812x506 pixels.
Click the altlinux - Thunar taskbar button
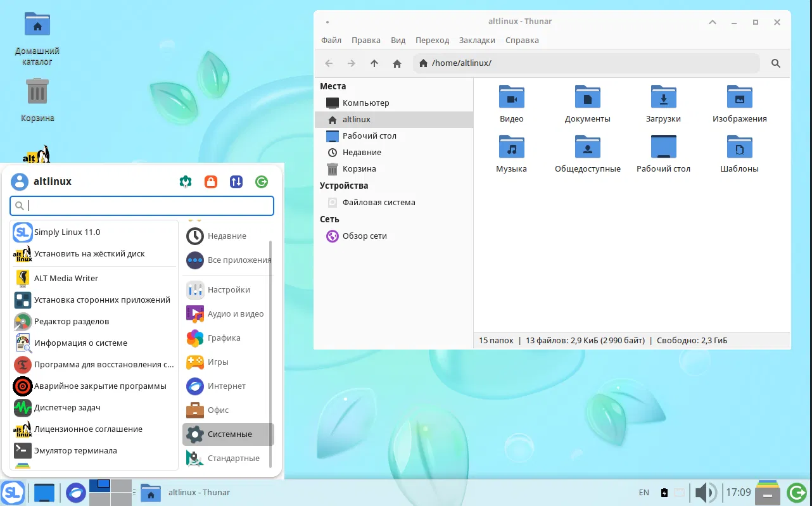click(x=186, y=492)
